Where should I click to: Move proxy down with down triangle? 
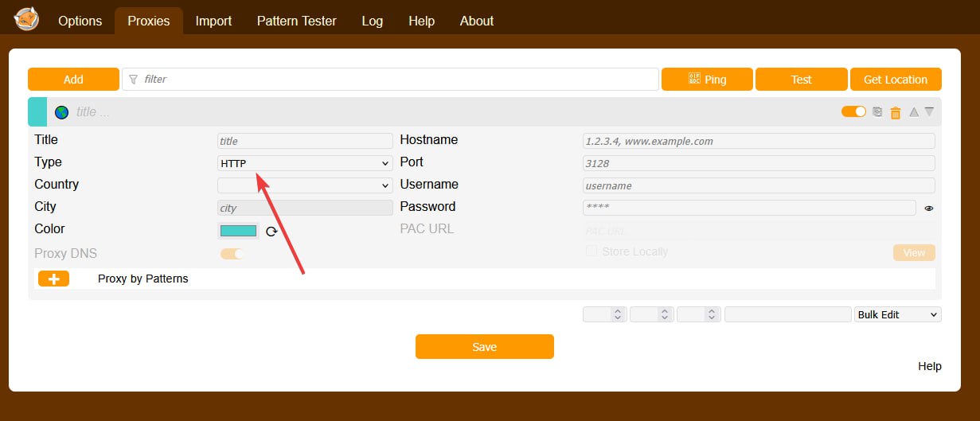[929, 112]
